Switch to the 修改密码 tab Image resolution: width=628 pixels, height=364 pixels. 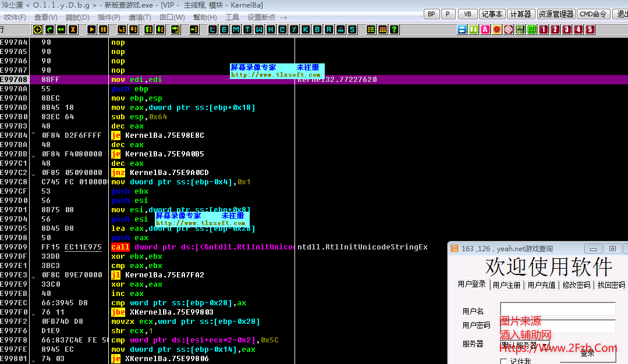576,285
